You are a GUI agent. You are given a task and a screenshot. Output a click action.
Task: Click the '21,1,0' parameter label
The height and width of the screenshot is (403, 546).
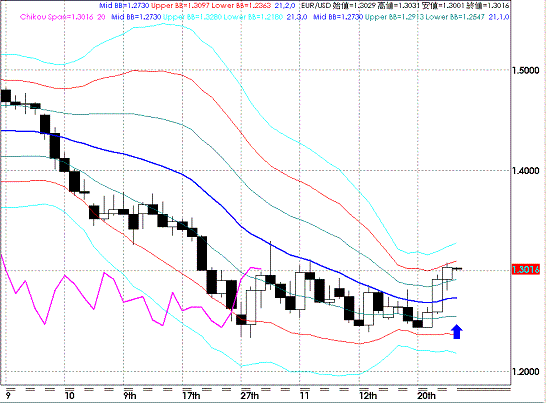pyautogui.click(x=499, y=17)
